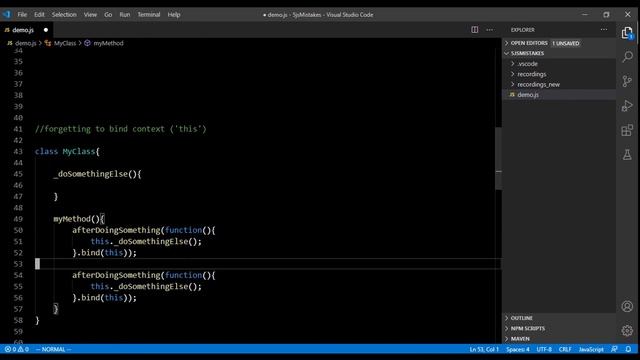Screen dimensions: 640x360
Task: Click the 1 UNSAVED badge
Action: 565,43
